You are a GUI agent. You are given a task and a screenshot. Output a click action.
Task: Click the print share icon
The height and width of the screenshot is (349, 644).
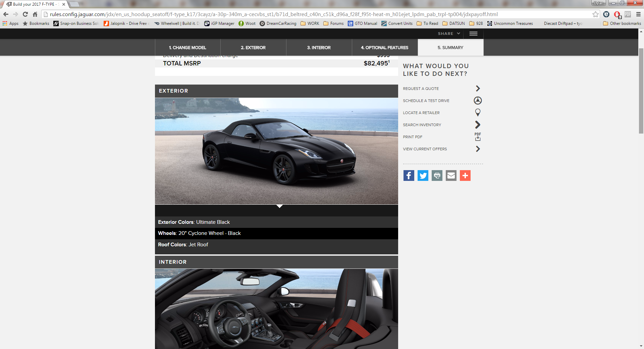[x=437, y=176]
